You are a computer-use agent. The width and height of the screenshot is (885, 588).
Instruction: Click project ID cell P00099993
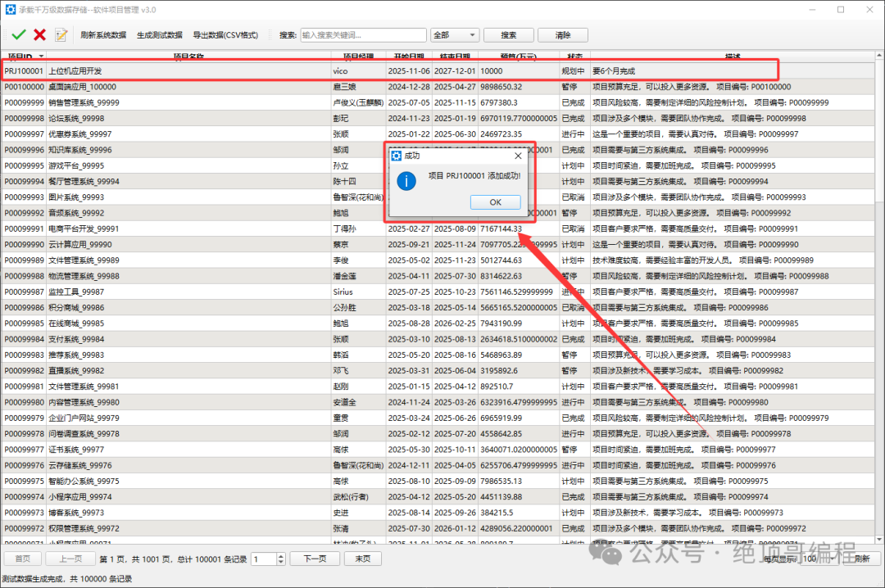click(x=25, y=197)
